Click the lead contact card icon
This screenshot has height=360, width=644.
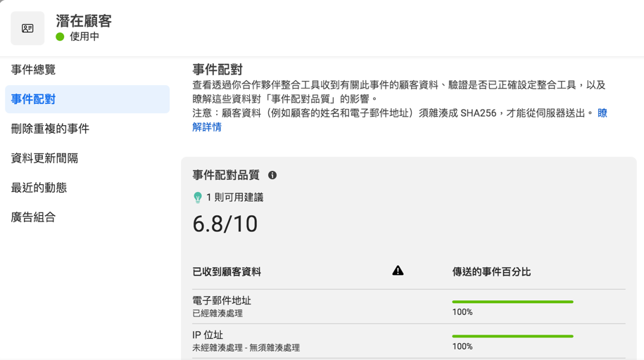click(x=27, y=28)
